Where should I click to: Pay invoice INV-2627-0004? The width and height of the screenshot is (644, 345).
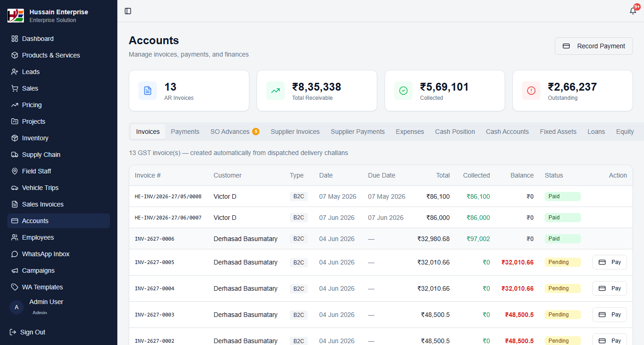[609, 288]
